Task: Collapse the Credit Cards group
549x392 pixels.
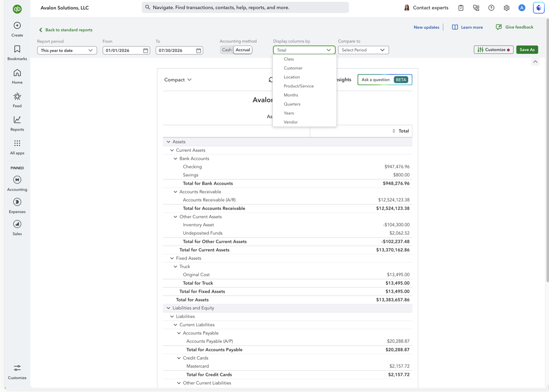Action: [179, 358]
